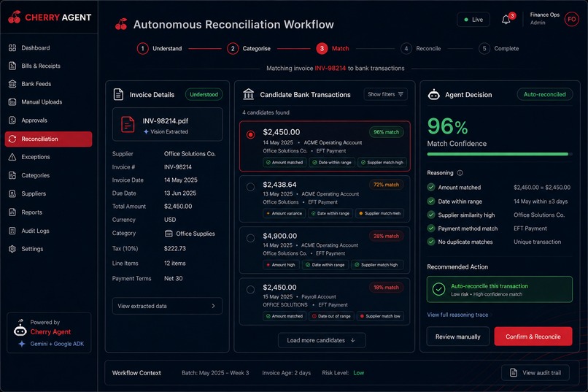
Task: Click the Reconciliation sync icon
Action: [x=12, y=139]
